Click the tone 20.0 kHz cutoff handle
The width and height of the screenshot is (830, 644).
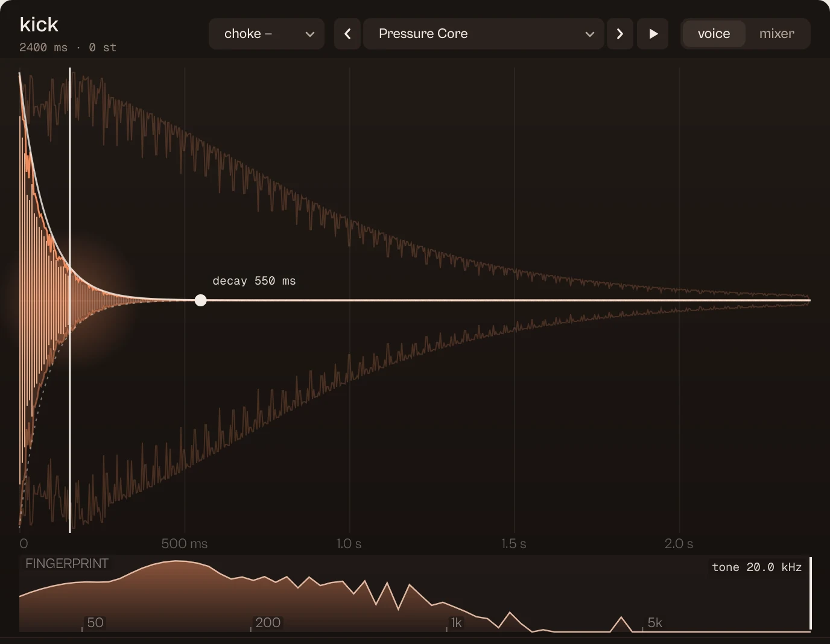coord(810,594)
